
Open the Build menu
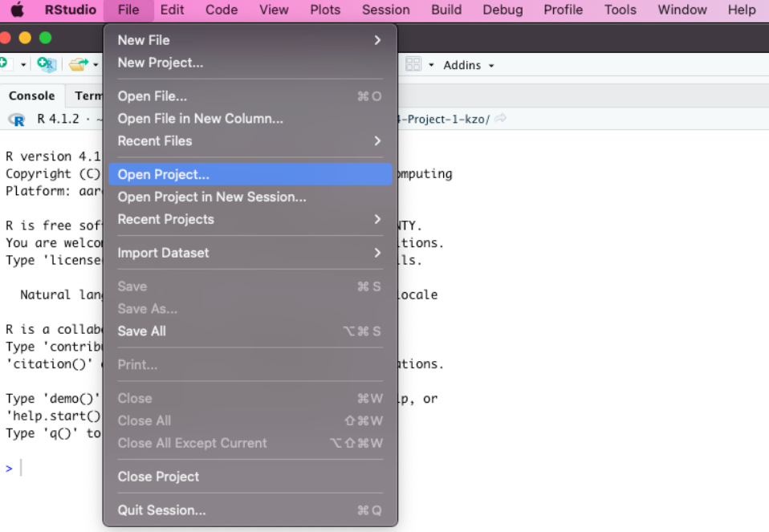coord(446,10)
